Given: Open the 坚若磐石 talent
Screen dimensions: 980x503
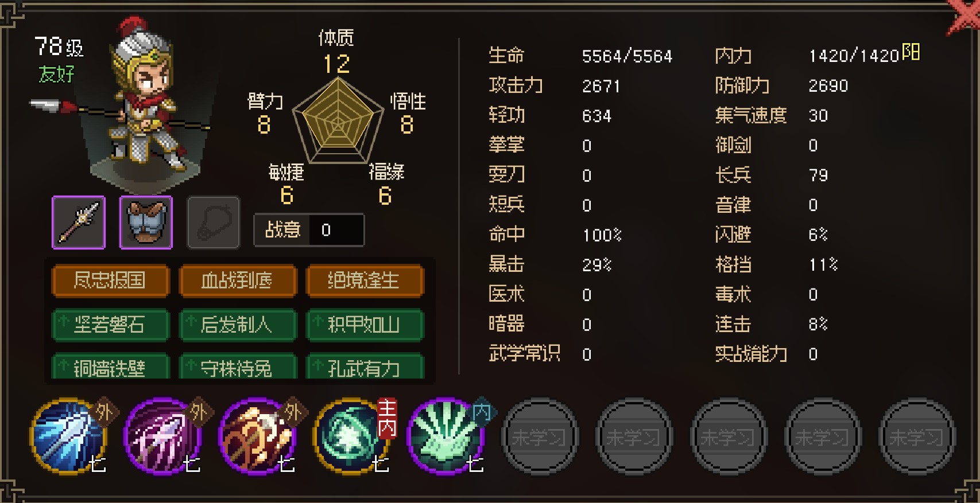Looking at the screenshot, I should coord(110,325).
